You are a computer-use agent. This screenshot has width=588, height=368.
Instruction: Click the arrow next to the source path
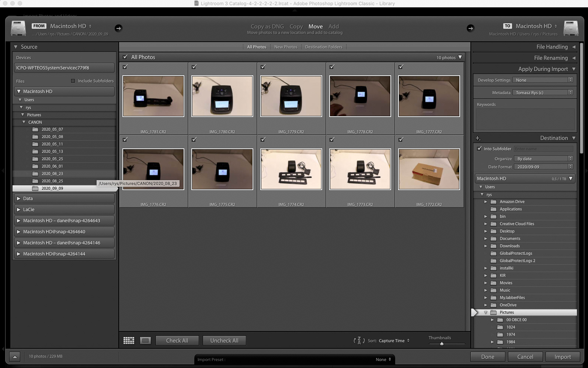(x=118, y=28)
